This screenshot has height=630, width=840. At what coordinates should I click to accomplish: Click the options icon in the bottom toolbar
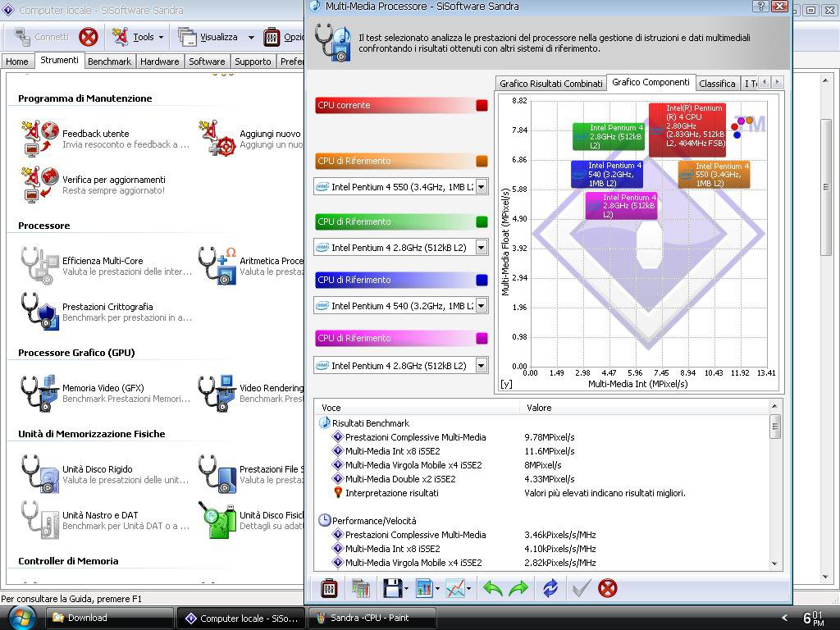pos(329,588)
